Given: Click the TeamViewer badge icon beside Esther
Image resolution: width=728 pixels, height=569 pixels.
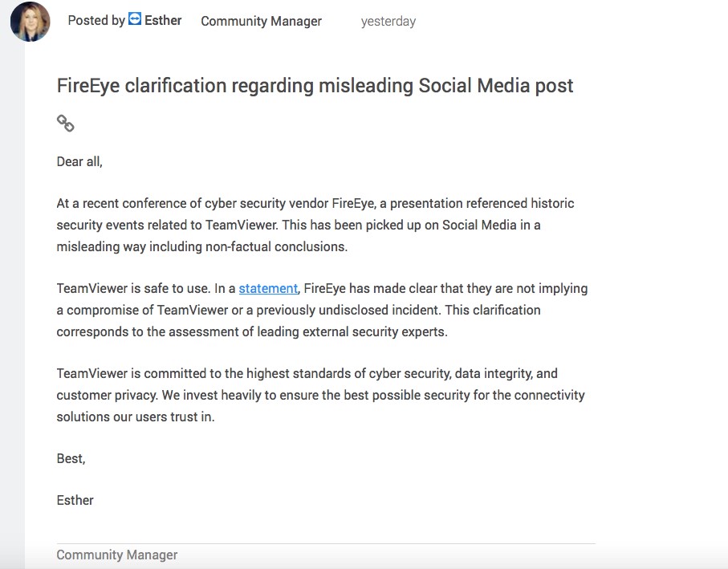Looking at the screenshot, I should 135,19.
